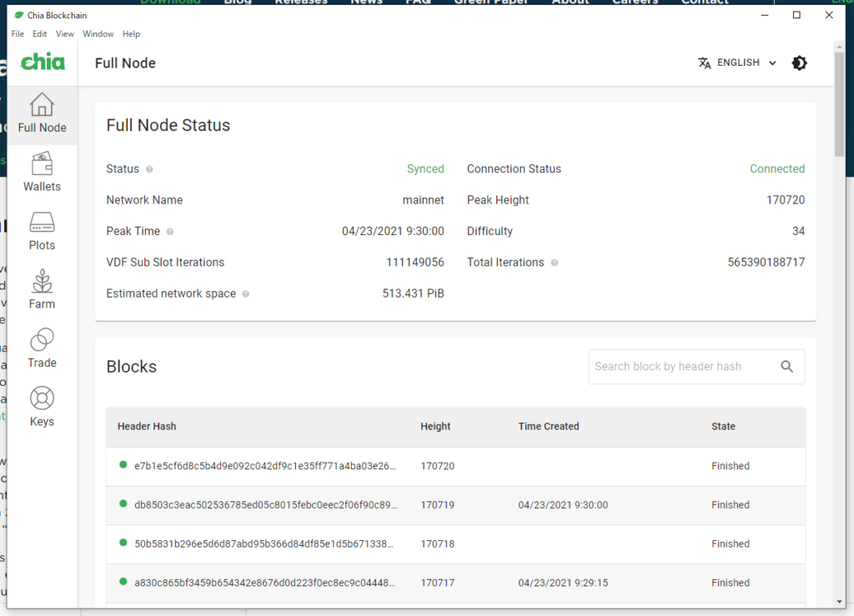Open the File menu

[x=18, y=34]
